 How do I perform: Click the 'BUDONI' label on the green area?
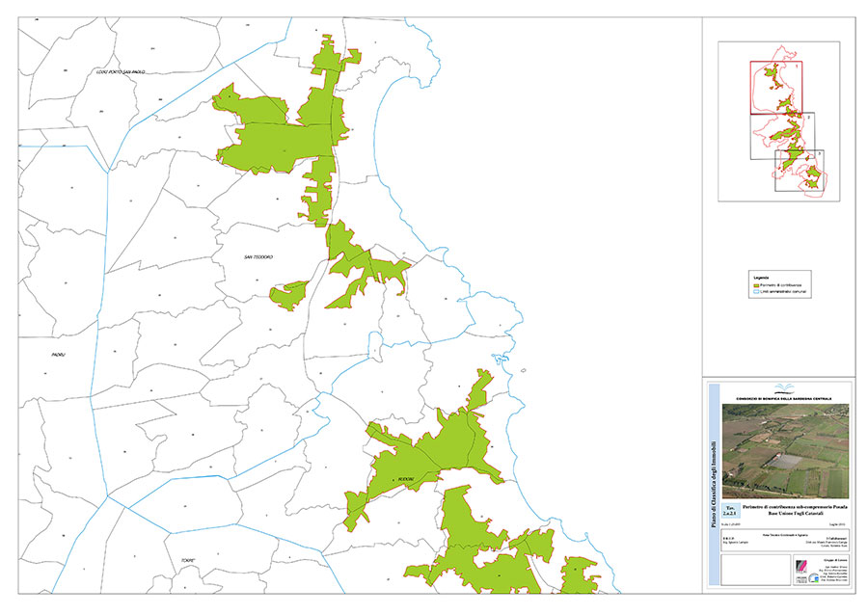pos(405,479)
